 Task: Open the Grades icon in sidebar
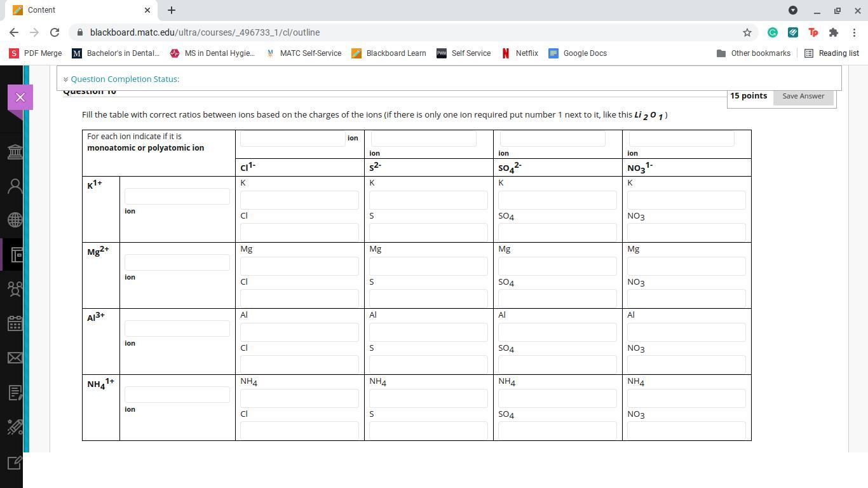(15, 393)
